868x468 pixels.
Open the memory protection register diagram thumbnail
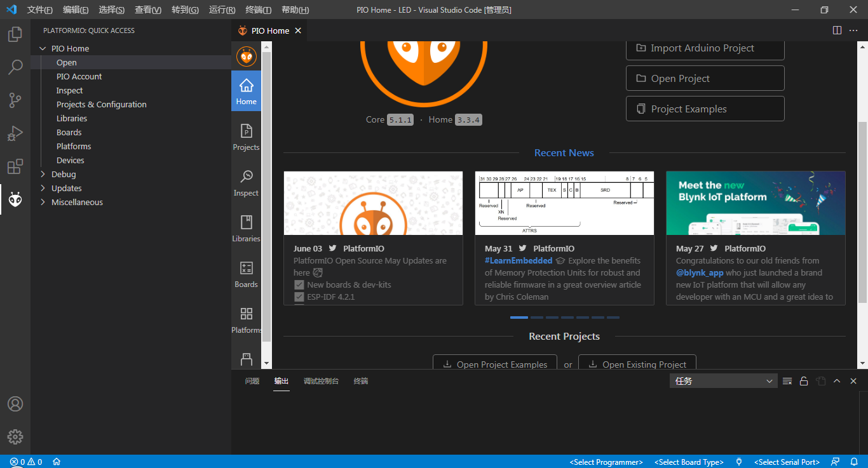point(564,203)
